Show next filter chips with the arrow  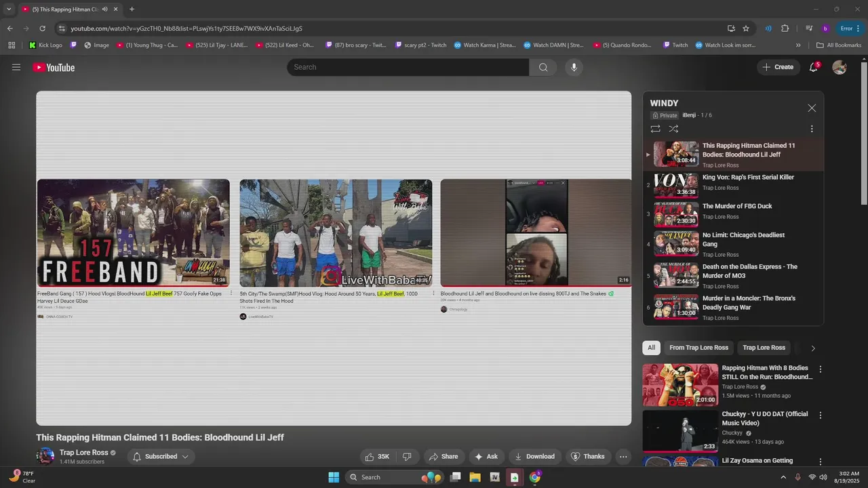[x=813, y=348]
